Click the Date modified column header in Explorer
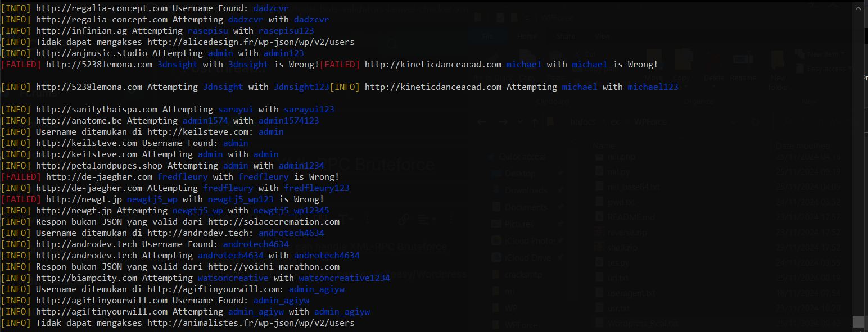 (x=803, y=145)
